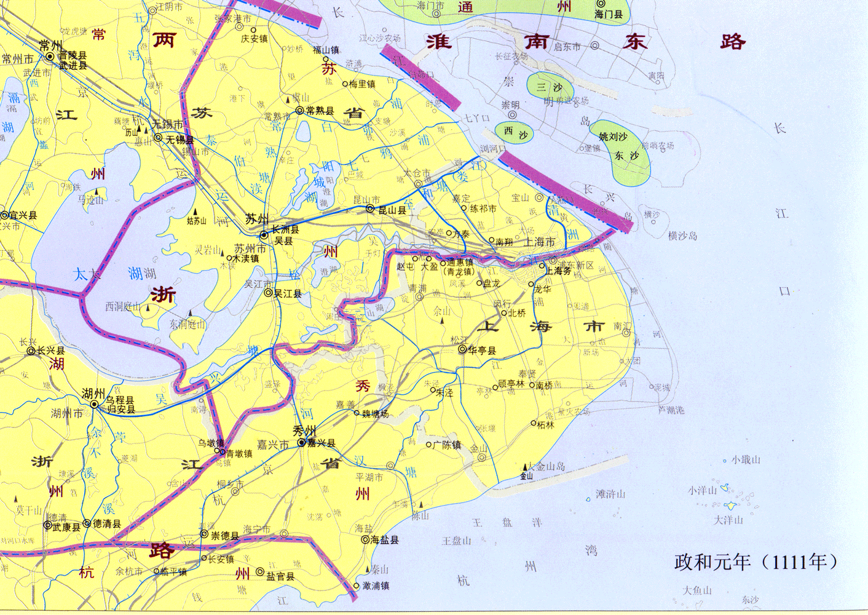Click the '崇德县' county label
The height and width of the screenshot is (615, 868).
pyautogui.click(x=224, y=536)
